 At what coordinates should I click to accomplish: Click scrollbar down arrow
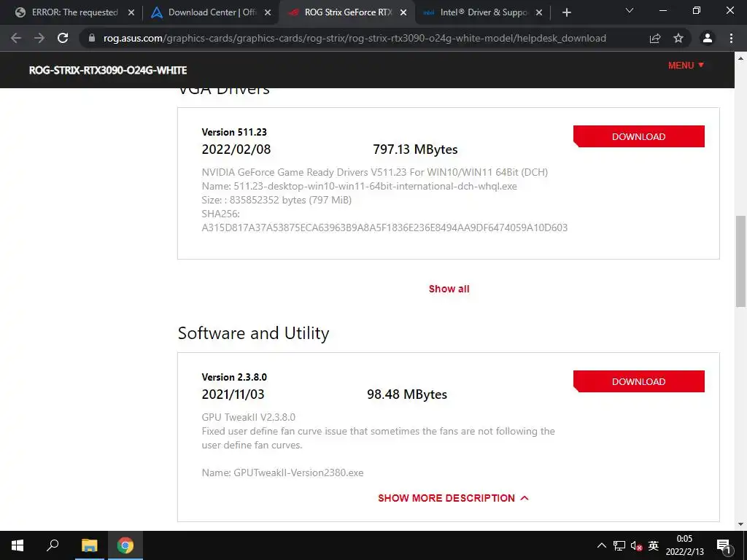[x=740, y=524]
